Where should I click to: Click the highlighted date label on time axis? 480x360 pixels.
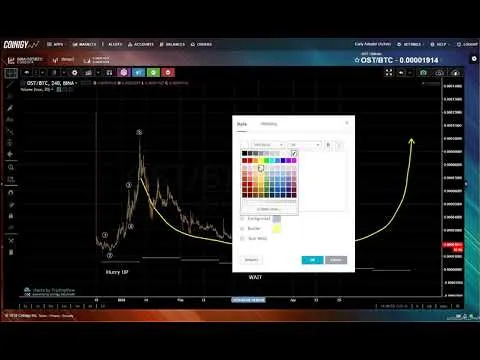[x=248, y=300]
